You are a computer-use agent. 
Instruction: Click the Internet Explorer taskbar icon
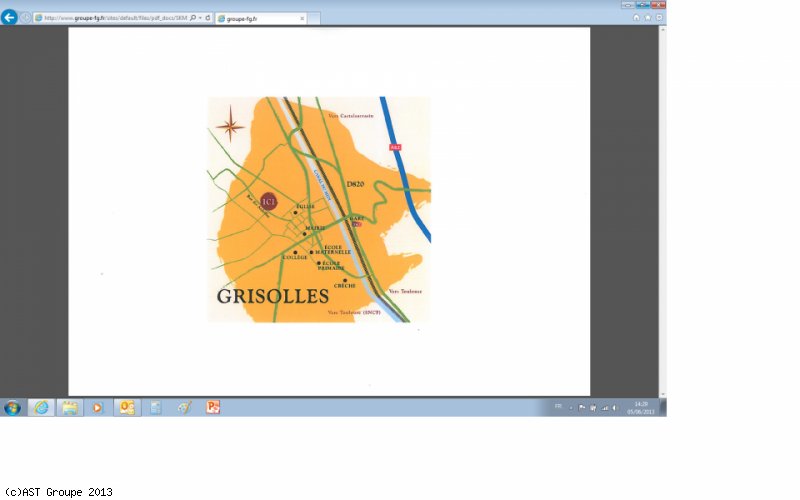click(41, 408)
